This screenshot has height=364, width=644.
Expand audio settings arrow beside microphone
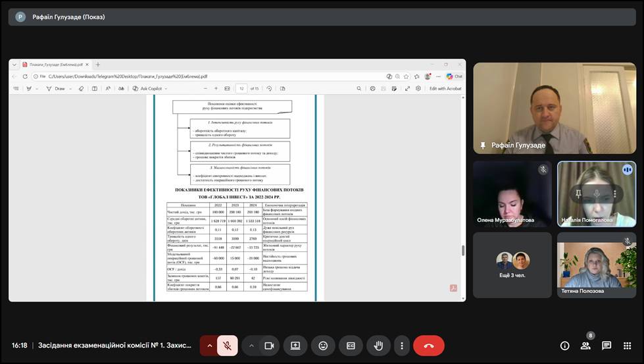coord(210,346)
